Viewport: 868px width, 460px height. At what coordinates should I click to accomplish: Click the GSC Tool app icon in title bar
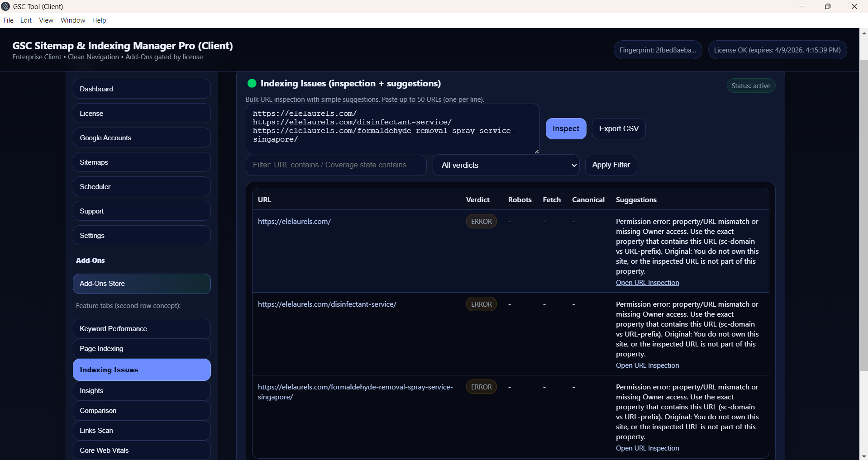tap(5, 6)
